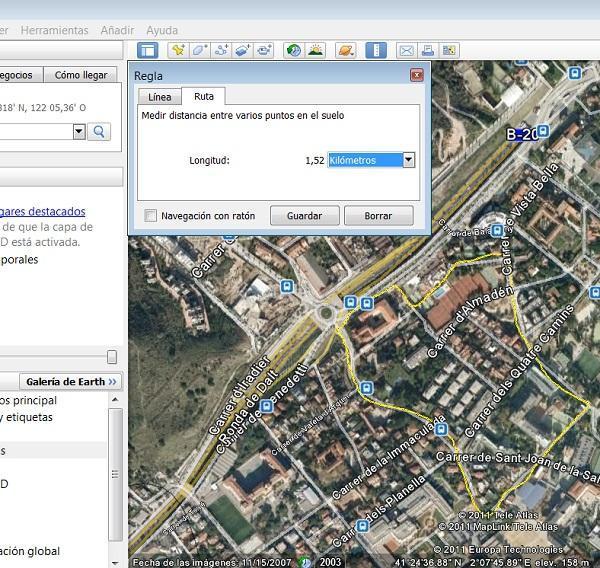Image resolution: width=600 pixels, height=568 pixels.
Task: Add a placemark with the pin icon
Action: [178, 50]
